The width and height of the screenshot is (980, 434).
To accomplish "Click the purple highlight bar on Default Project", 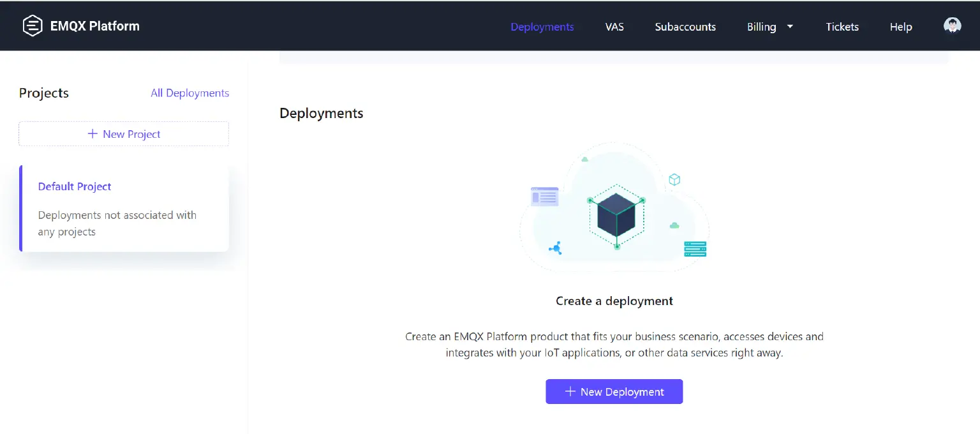I will (x=20, y=207).
